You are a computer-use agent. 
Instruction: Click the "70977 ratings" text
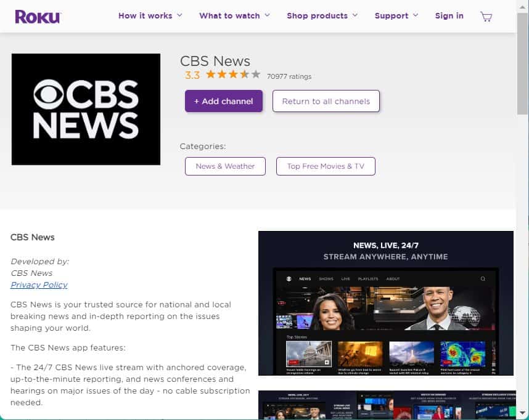click(290, 76)
